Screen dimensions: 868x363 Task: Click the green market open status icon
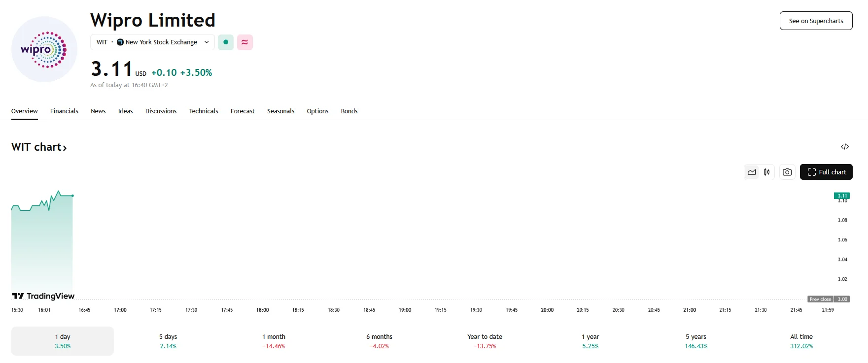tap(226, 42)
